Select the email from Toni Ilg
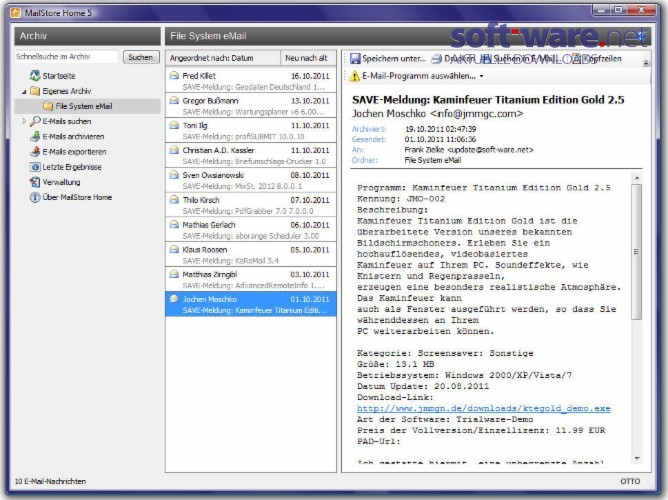Image resolution: width=668 pixels, height=500 pixels. 251,130
